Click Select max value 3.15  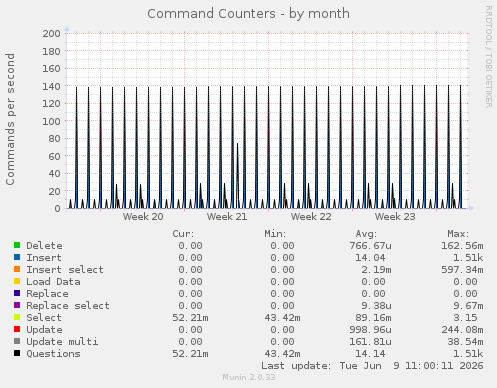click(x=465, y=318)
